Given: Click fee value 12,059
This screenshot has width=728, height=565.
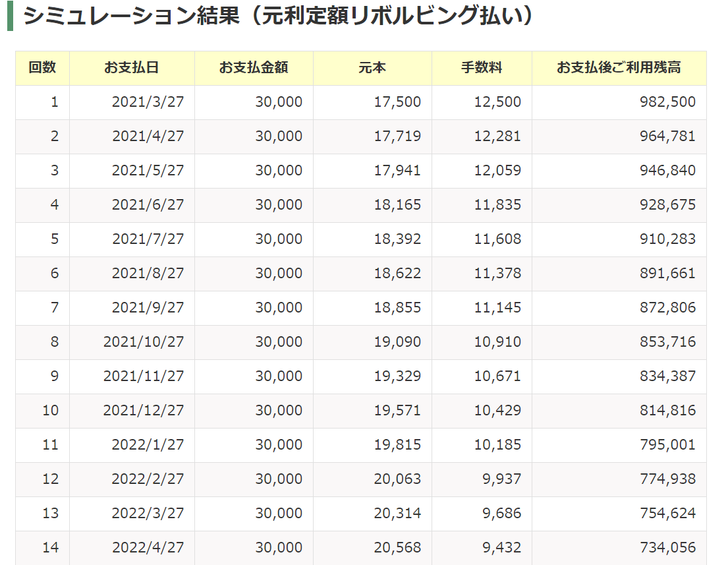Looking at the screenshot, I should [497, 171].
